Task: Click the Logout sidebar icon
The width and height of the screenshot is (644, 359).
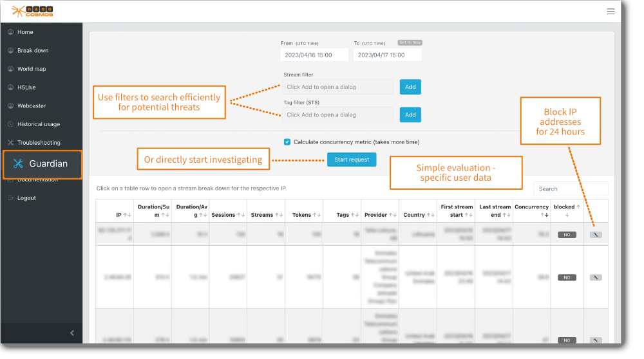Action: click(10, 198)
